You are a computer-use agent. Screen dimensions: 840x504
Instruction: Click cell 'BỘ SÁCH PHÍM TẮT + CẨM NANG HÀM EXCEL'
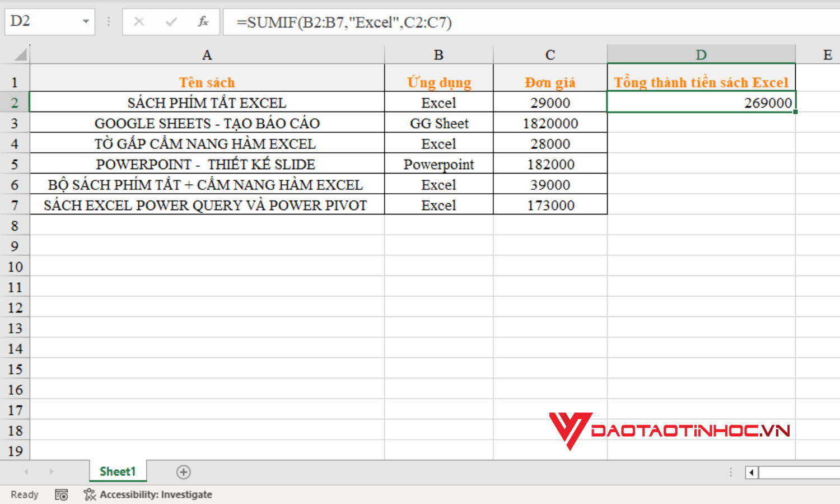(207, 185)
